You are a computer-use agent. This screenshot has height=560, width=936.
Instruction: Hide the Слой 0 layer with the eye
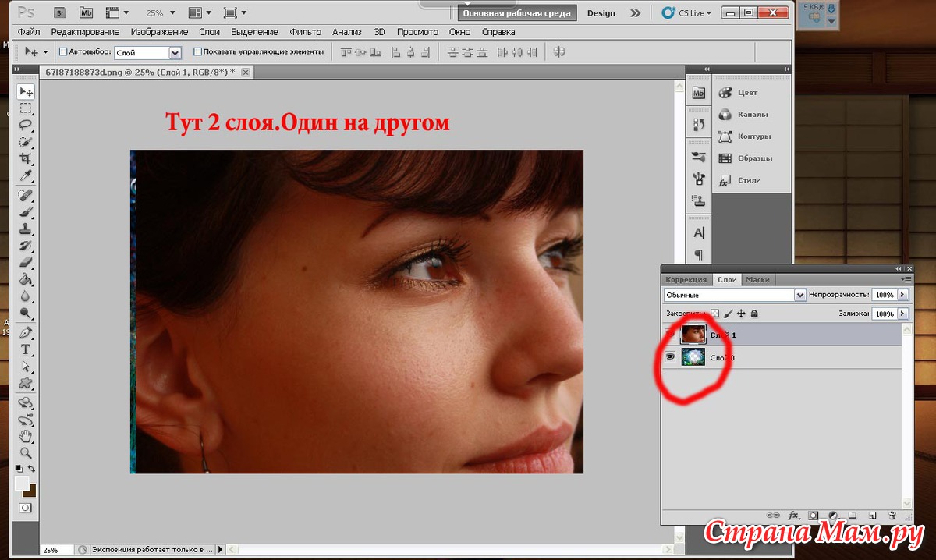669,357
